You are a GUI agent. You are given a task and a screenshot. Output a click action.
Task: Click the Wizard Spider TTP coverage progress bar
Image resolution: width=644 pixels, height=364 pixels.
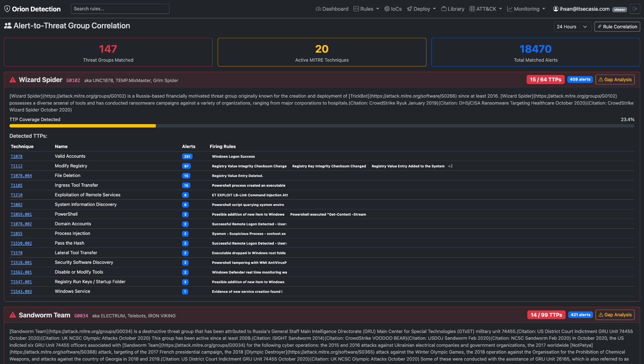click(322, 126)
